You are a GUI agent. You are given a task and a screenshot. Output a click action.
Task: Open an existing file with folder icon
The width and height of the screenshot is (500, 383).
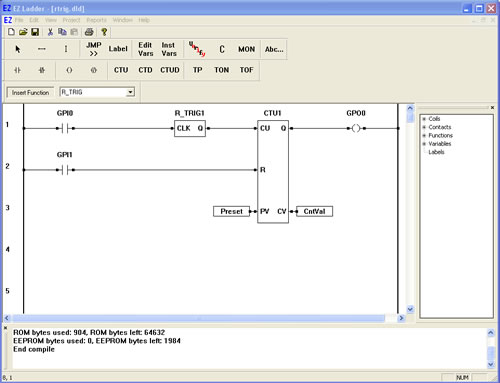coord(23,32)
